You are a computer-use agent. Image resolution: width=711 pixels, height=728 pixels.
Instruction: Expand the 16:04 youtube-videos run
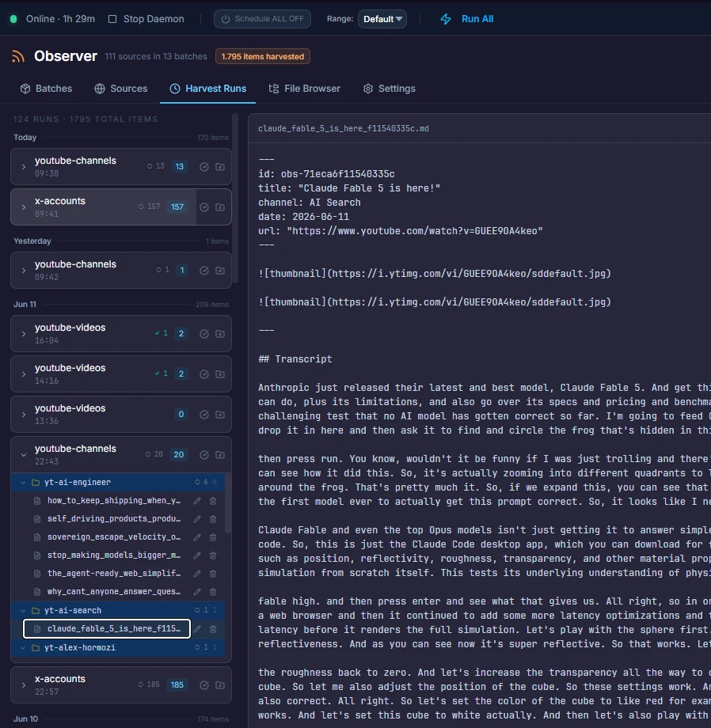point(24,333)
